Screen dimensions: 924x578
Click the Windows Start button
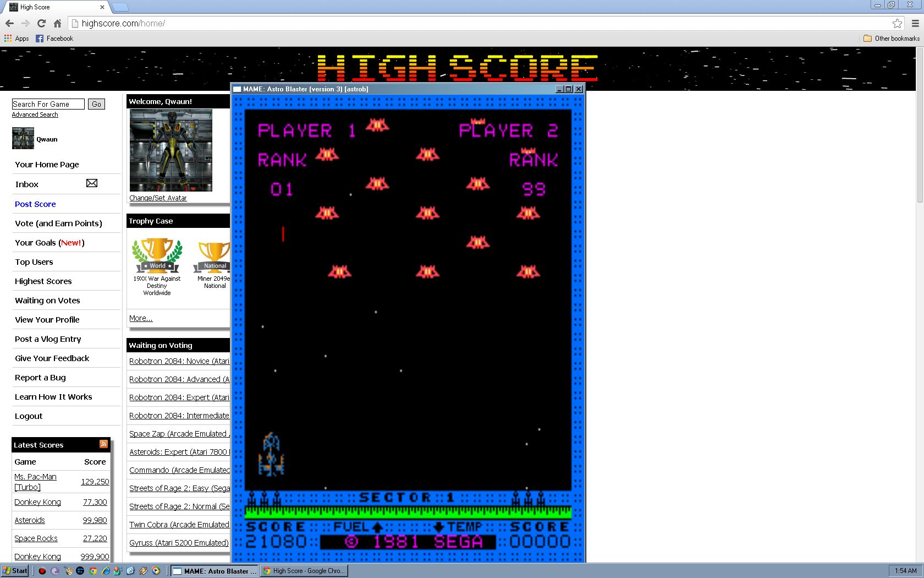point(15,571)
